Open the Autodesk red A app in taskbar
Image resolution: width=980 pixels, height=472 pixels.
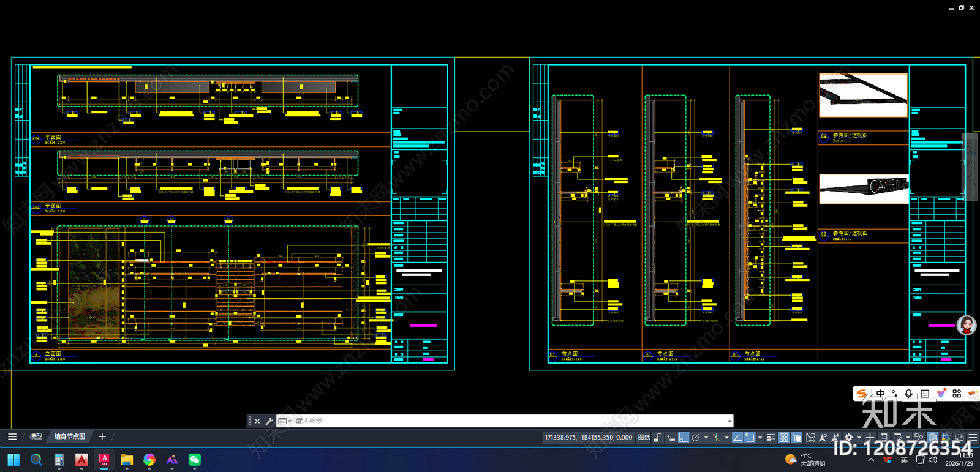coord(81,460)
